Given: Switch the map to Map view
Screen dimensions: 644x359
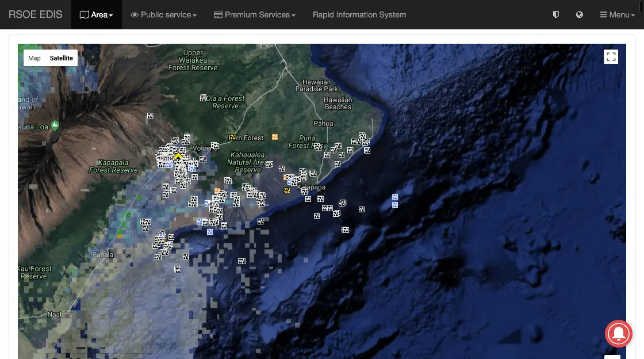Looking at the screenshot, I should point(34,58).
